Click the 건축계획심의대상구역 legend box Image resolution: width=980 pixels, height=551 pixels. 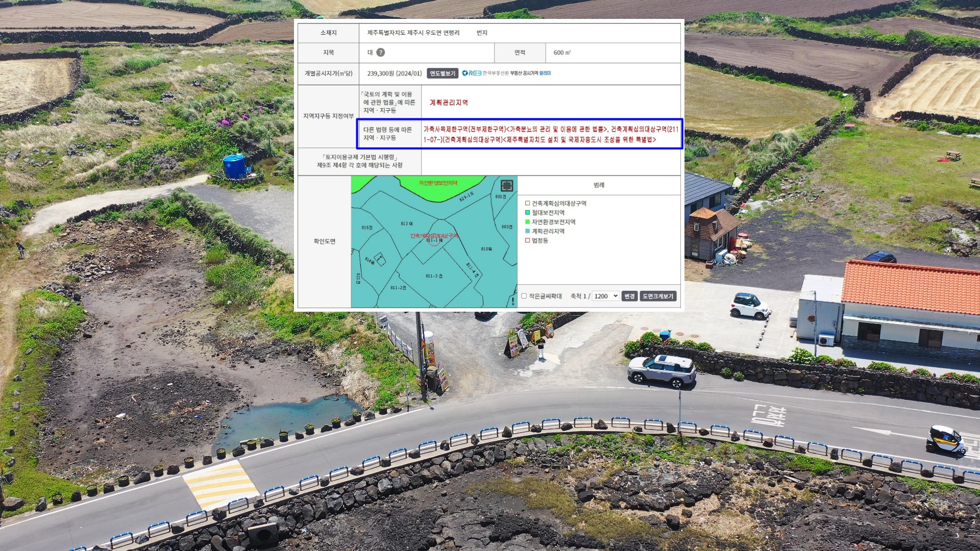(x=528, y=204)
